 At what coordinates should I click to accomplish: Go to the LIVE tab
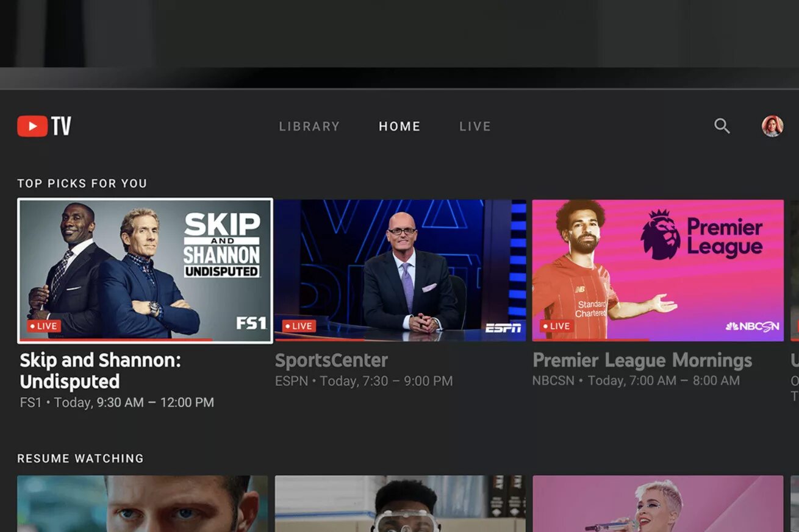(x=475, y=126)
